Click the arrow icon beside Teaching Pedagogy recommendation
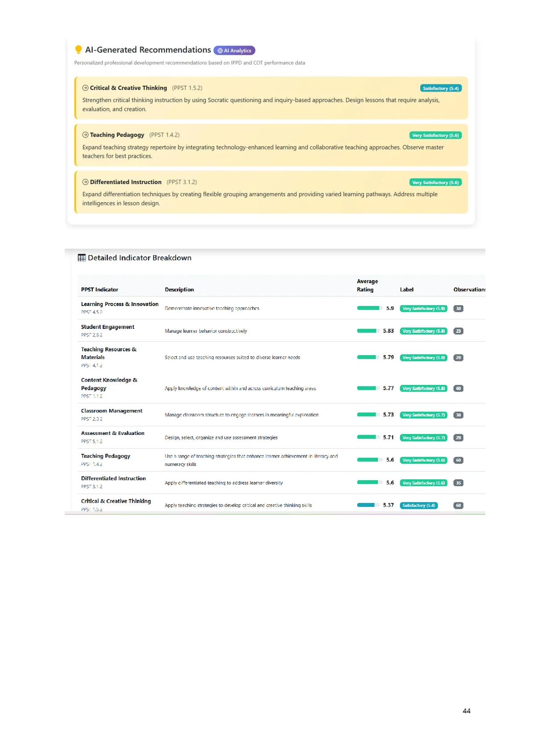The image size is (535, 756). click(x=85, y=135)
